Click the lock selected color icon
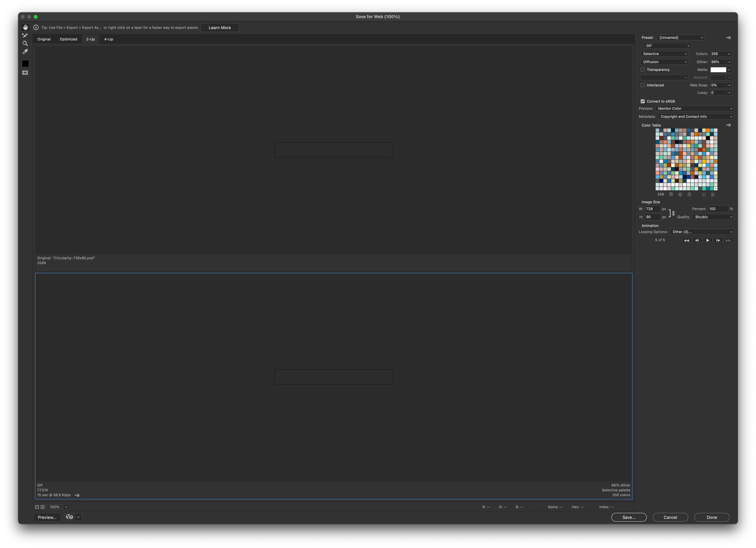 [x=689, y=194]
